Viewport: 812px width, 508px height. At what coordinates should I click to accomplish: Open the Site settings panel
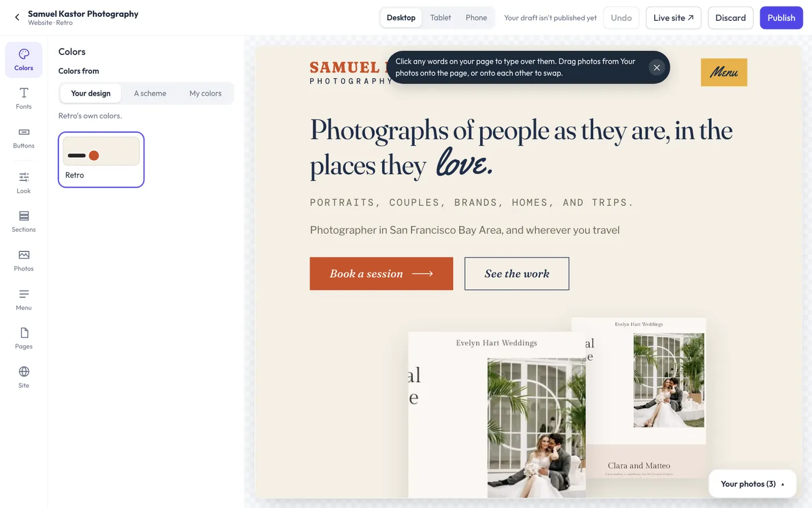[x=24, y=377]
